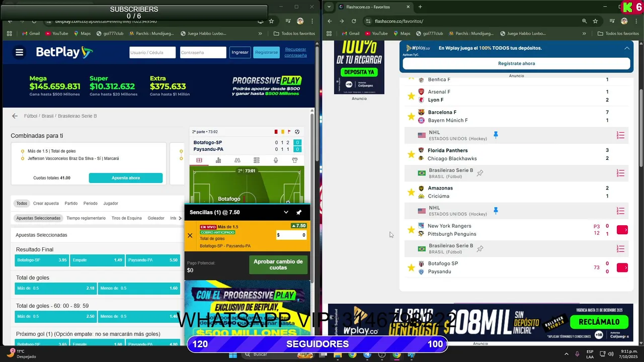Toggle favorite star for New York Rangers match
This screenshot has width=644, height=362.
(x=411, y=230)
